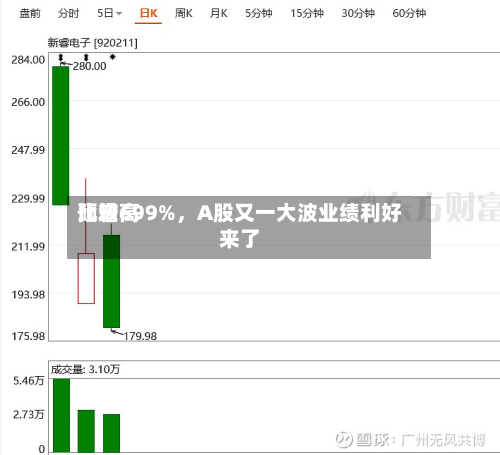500x455 pixels.
Task: Switch to 月K view
Action: [x=219, y=13]
